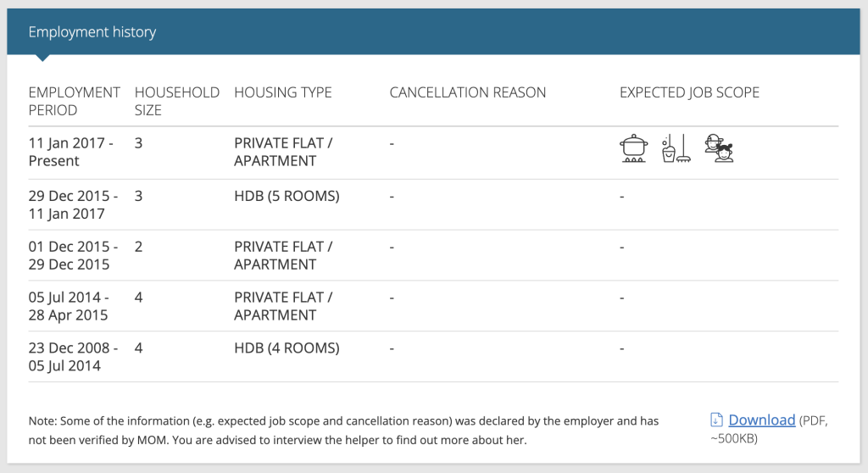This screenshot has height=473, width=868.
Task: Click the Employment Period column header
Action: [75, 101]
